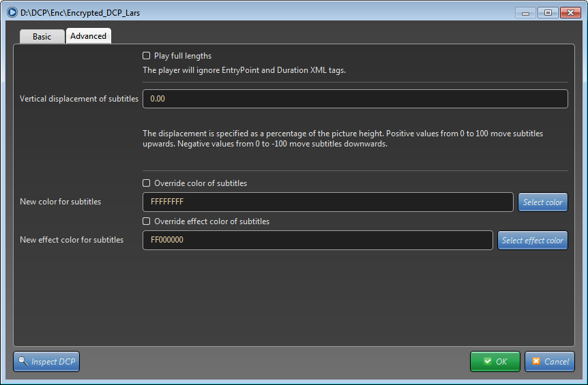588x385 pixels.
Task: Open the Select effect color picker
Action: tap(533, 241)
